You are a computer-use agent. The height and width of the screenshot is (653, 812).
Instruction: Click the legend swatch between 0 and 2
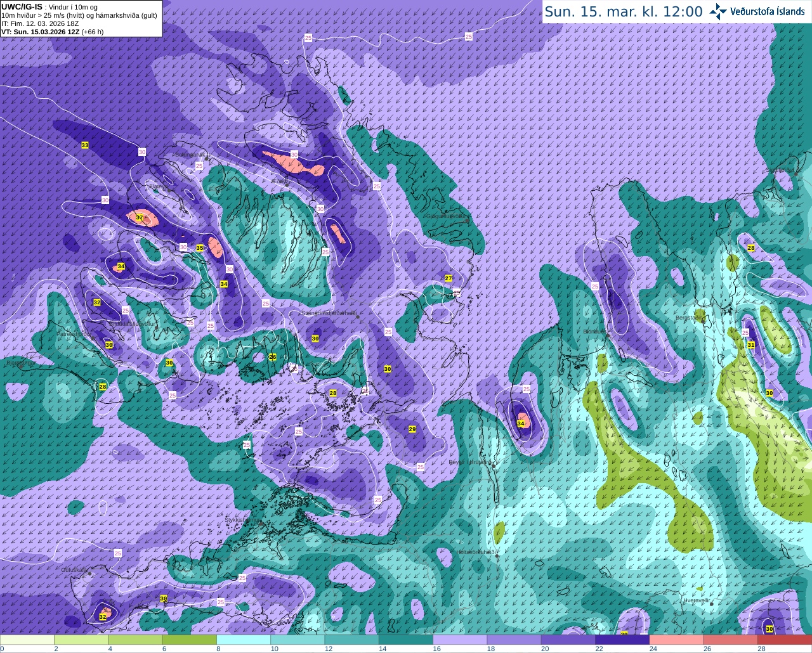(27, 640)
